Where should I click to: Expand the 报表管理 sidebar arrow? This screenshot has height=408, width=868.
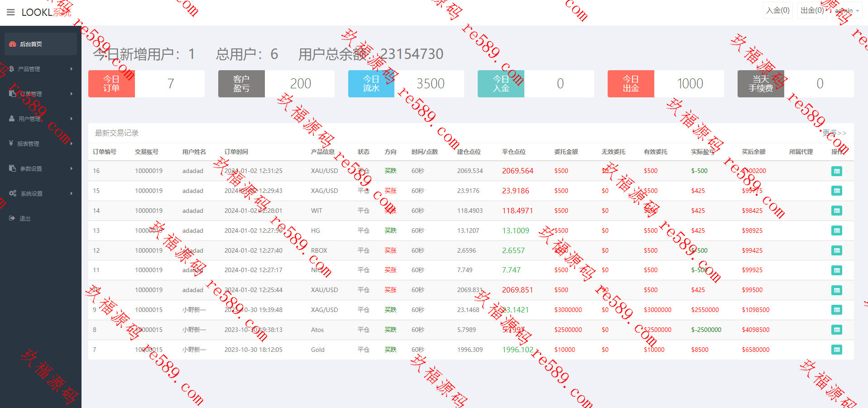(72, 144)
